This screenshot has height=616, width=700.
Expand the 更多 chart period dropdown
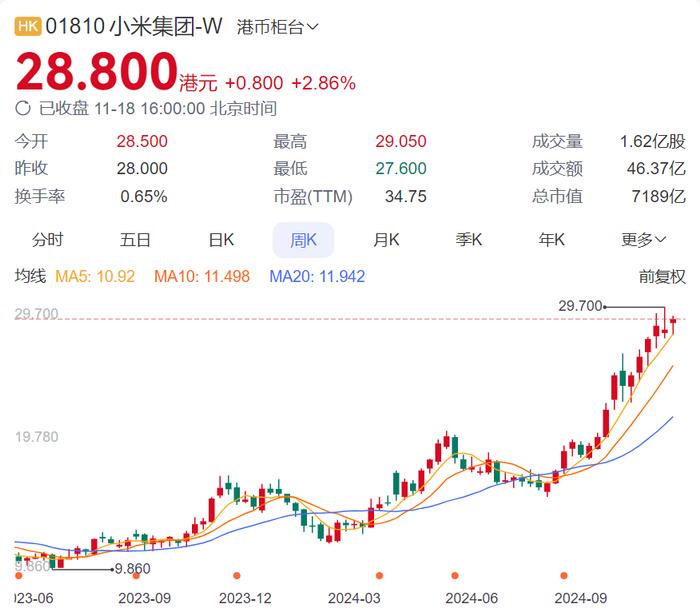click(x=643, y=240)
